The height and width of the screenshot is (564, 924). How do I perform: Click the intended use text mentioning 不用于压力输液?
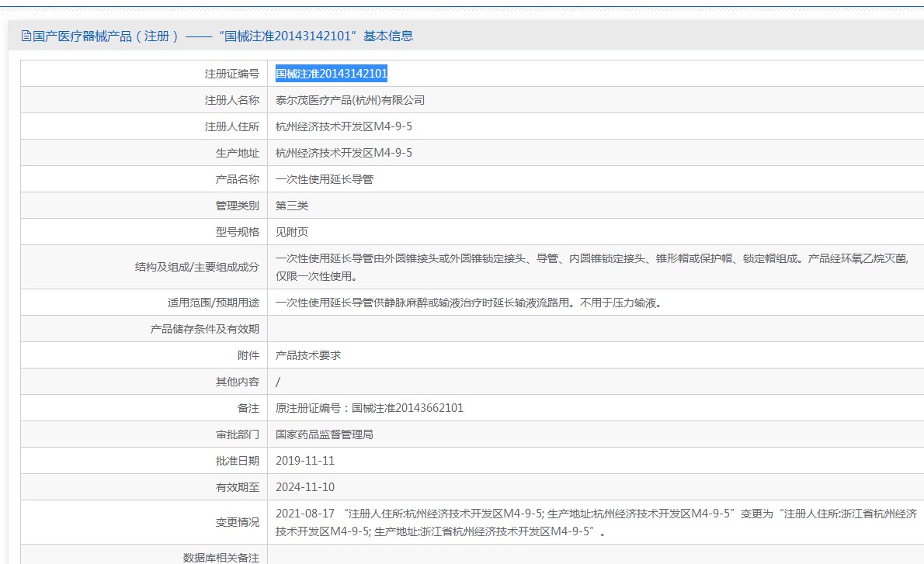point(469,303)
